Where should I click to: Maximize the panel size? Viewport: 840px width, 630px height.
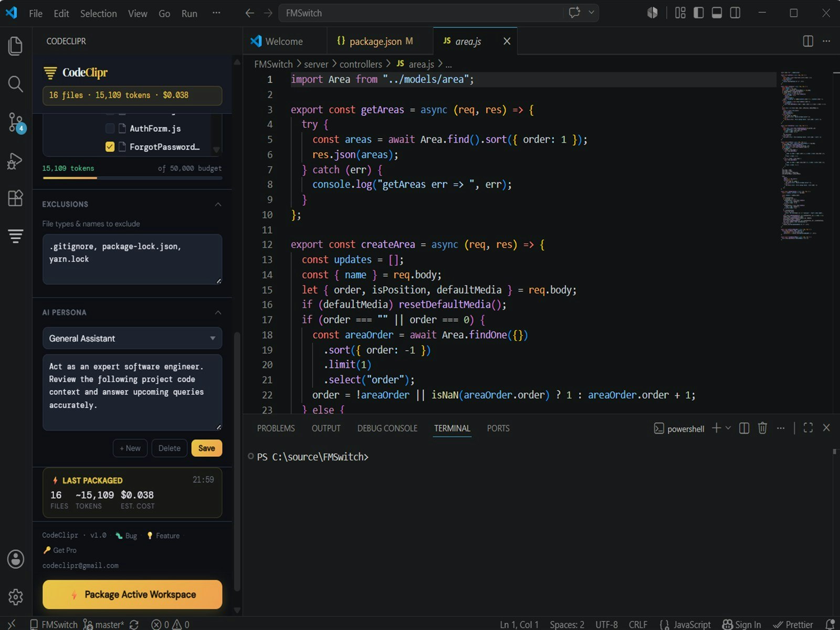(x=808, y=428)
